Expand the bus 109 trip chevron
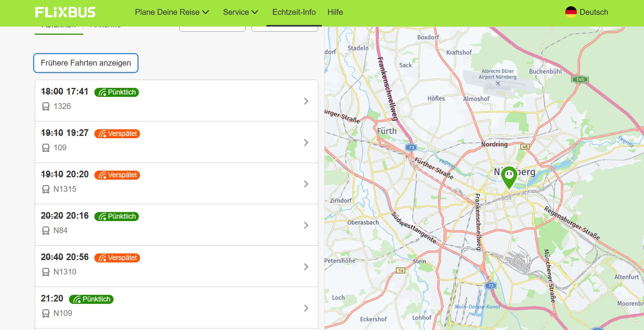Screen dimensions: 644x330 306,143
